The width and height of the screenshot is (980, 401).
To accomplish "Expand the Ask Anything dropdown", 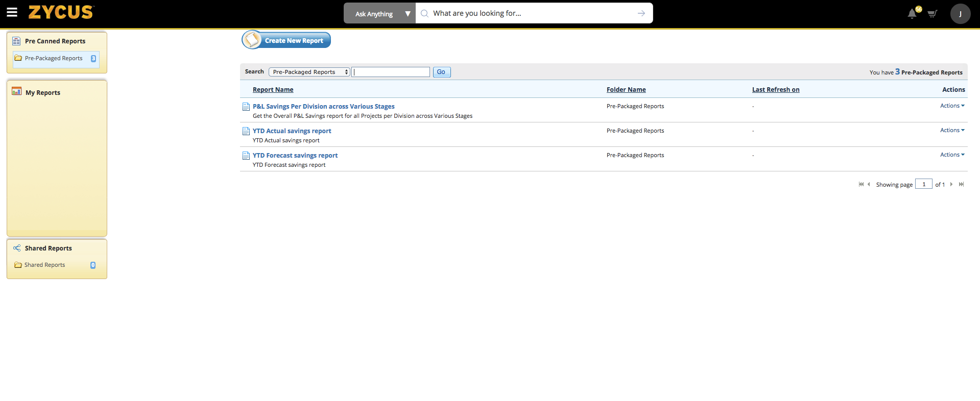I will pos(407,14).
